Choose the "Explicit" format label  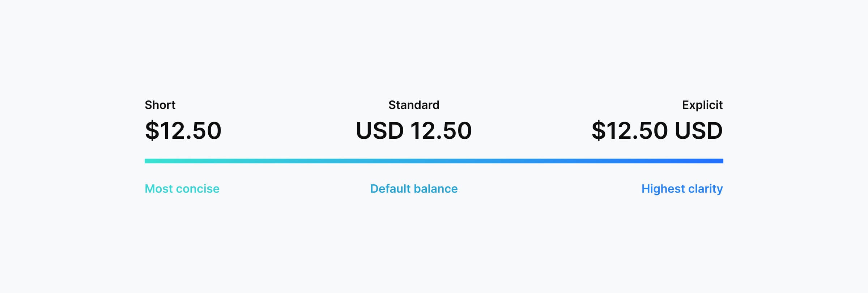pos(702,105)
